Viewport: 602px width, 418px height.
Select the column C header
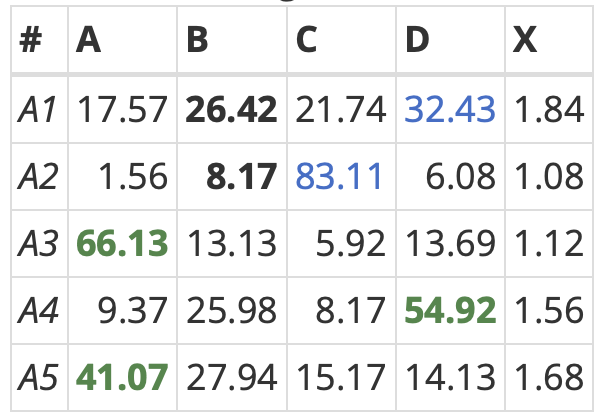coord(307,40)
